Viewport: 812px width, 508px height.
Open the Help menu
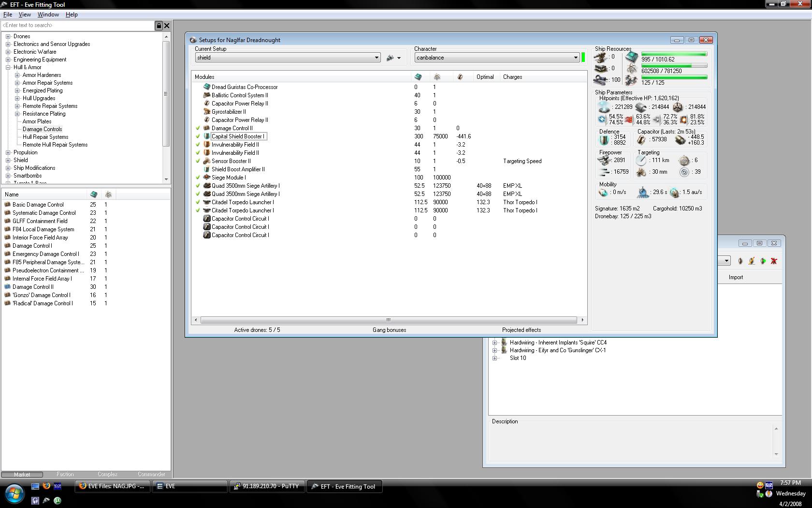pyautogui.click(x=72, y=15)
